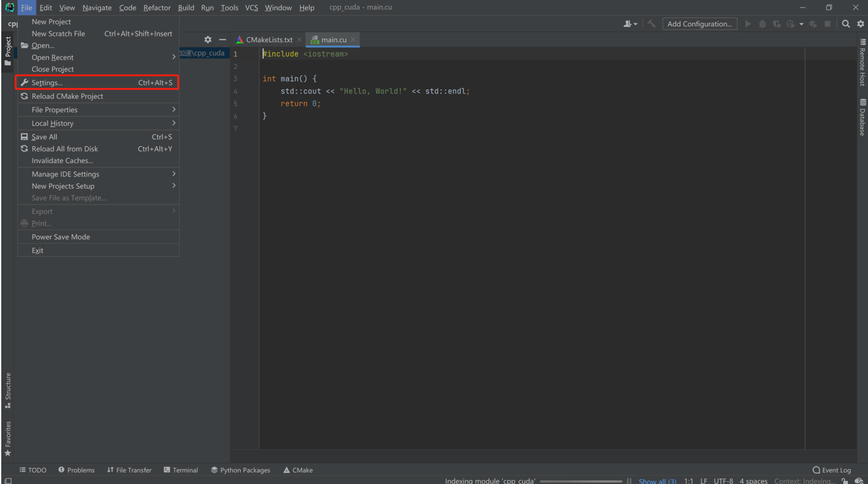
Task: Expand Manage IDE Settings submenu
Action: (x=98, y=174)
